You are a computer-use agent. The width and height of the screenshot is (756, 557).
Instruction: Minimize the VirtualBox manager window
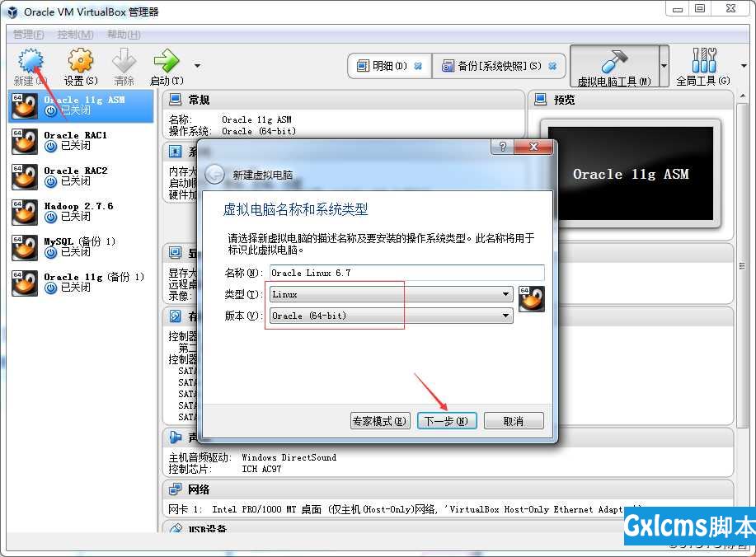tap(678, 9)
